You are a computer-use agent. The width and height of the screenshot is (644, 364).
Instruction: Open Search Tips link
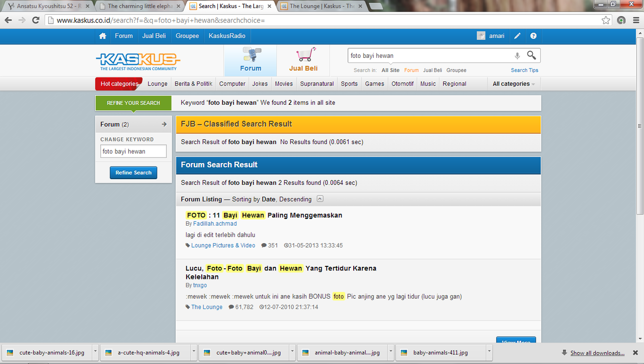[525, 70]
